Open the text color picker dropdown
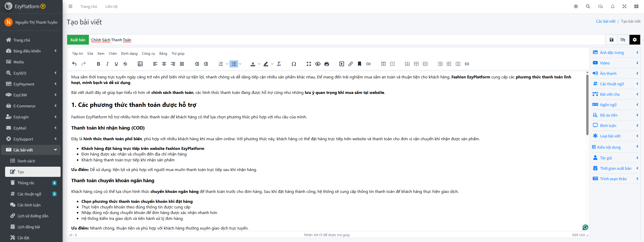 [x=259, y=64]
